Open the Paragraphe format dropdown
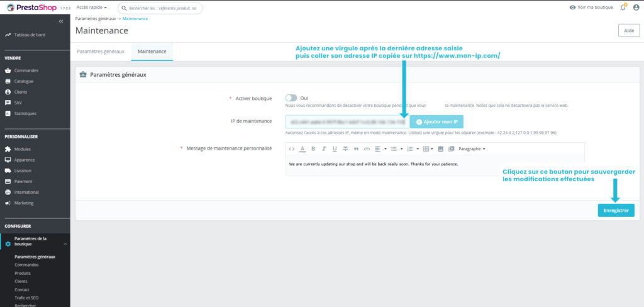The image size is (644, 307). pyautogui.click(x=472, y=148)
